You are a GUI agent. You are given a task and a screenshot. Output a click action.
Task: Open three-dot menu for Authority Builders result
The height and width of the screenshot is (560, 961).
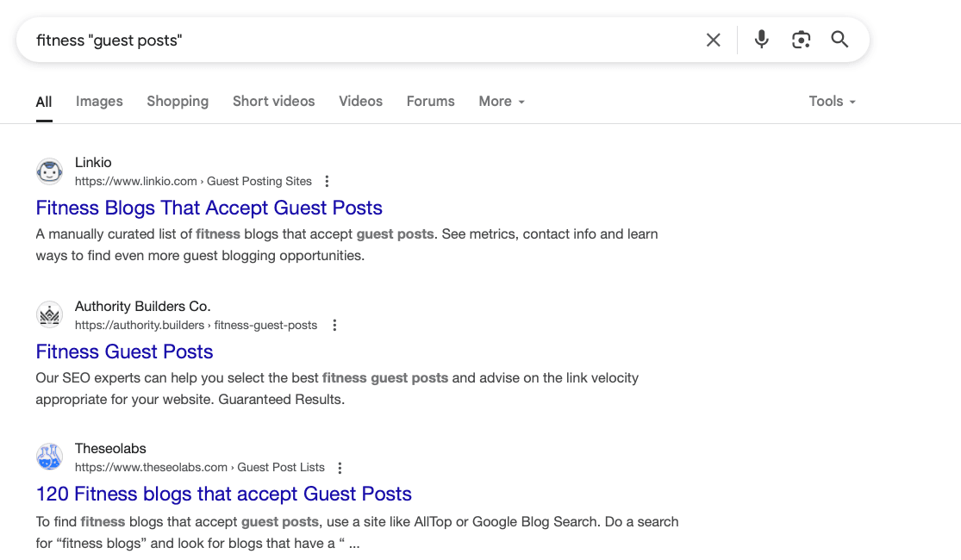coord(335,325)
